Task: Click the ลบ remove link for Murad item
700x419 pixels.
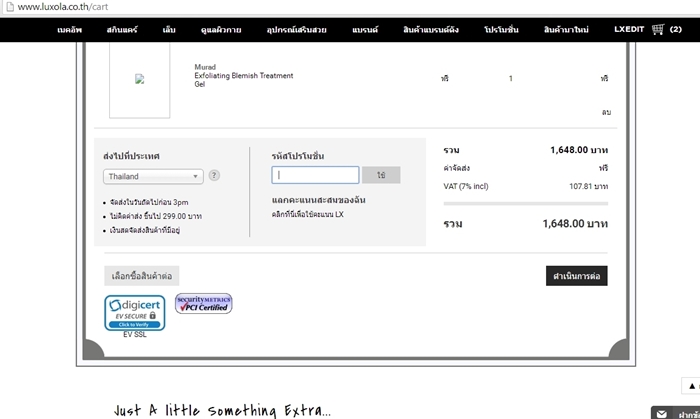Action: [606, 112]
